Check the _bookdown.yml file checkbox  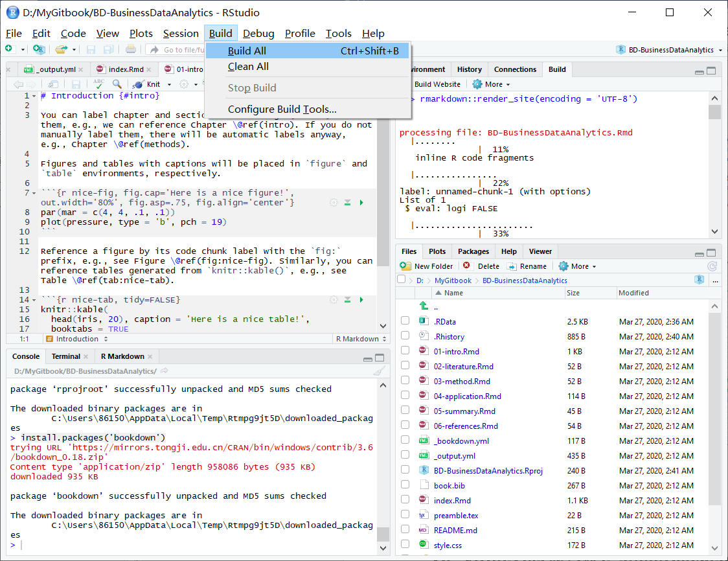405,440
